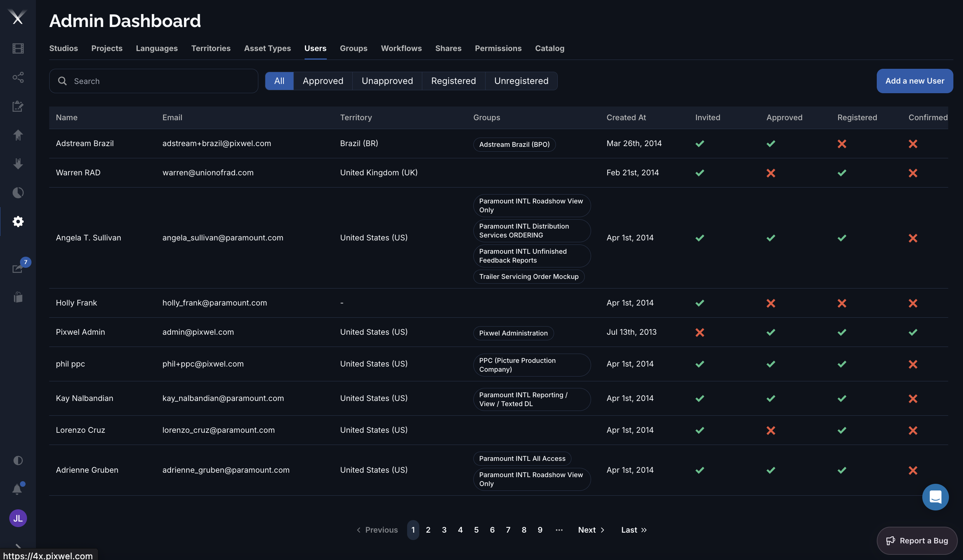The width and height of the screenshot is (963, 560).
Task: Open Trailer Servicing Order Mockup group tag
Action: point(529,277)
